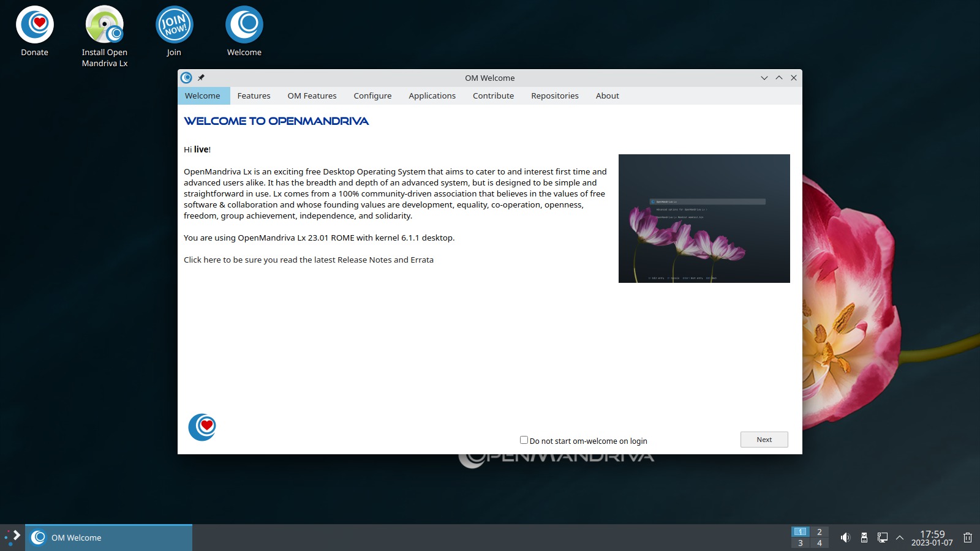Click the kernel 6.1.1 version line
The height and width of the screenshot is (551, 980).
[319, 238]
